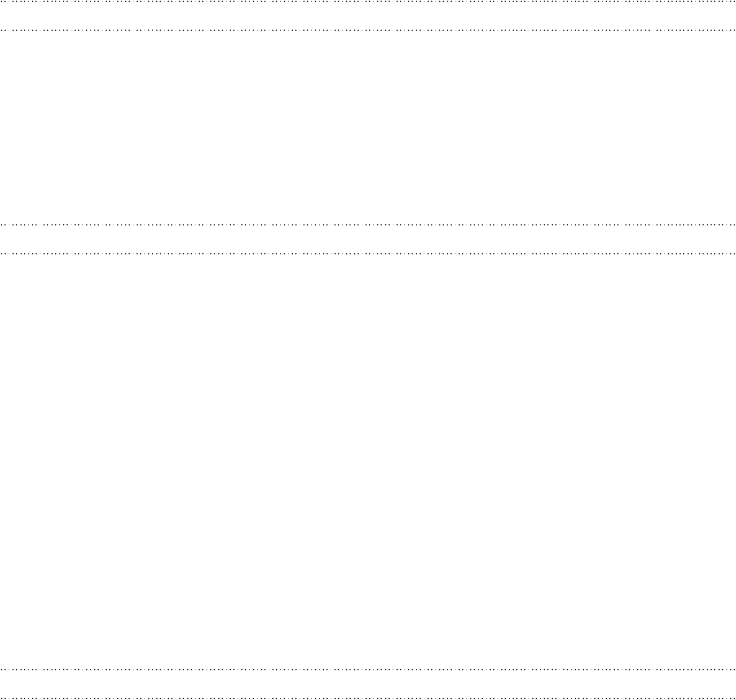
Task: Click left end of third dotted line
Action: pyautogui.click(x=2, y=225)
